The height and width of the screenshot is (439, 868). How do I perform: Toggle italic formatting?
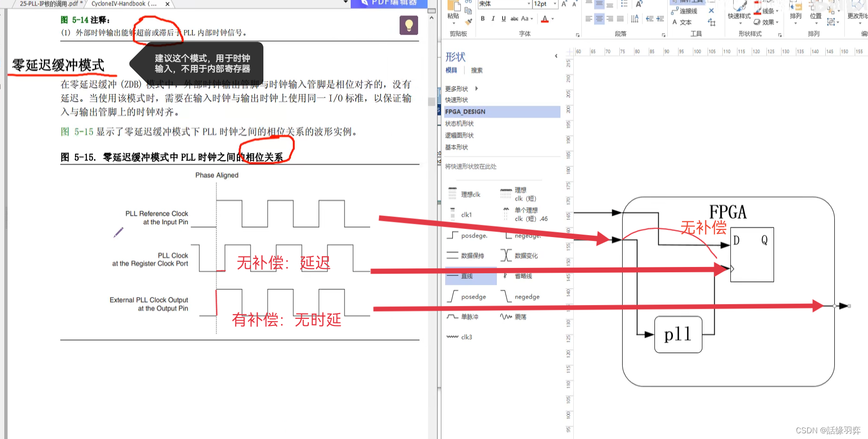[493, 19]
